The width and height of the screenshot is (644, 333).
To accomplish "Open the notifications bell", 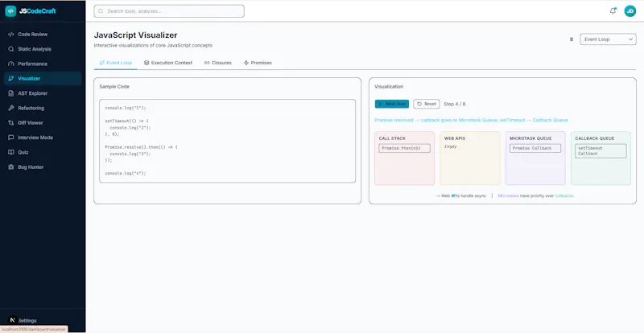I will point(613,11).
